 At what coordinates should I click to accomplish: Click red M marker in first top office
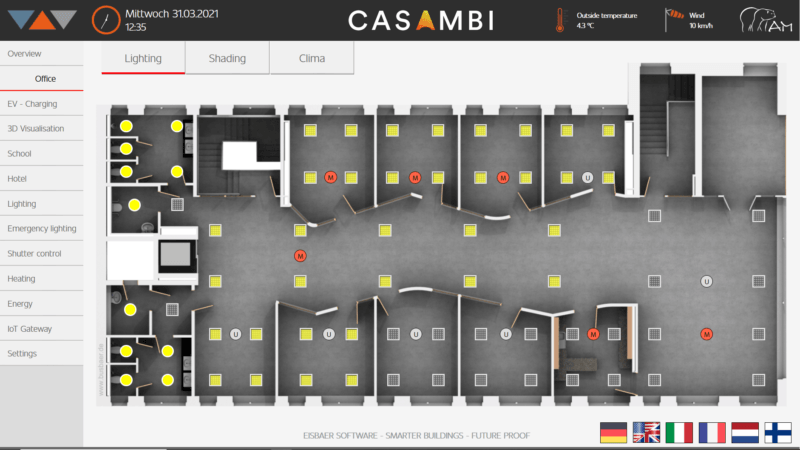point(331,178)
